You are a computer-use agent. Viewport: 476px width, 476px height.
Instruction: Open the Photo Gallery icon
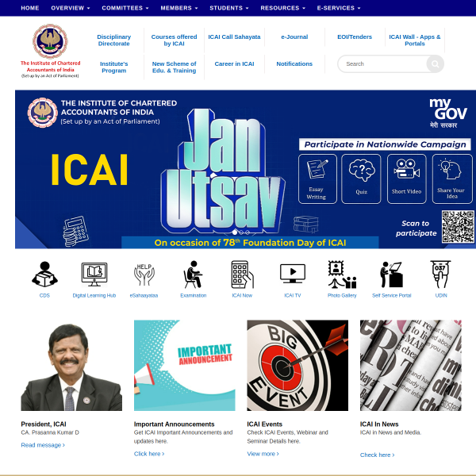pos(342,274)
